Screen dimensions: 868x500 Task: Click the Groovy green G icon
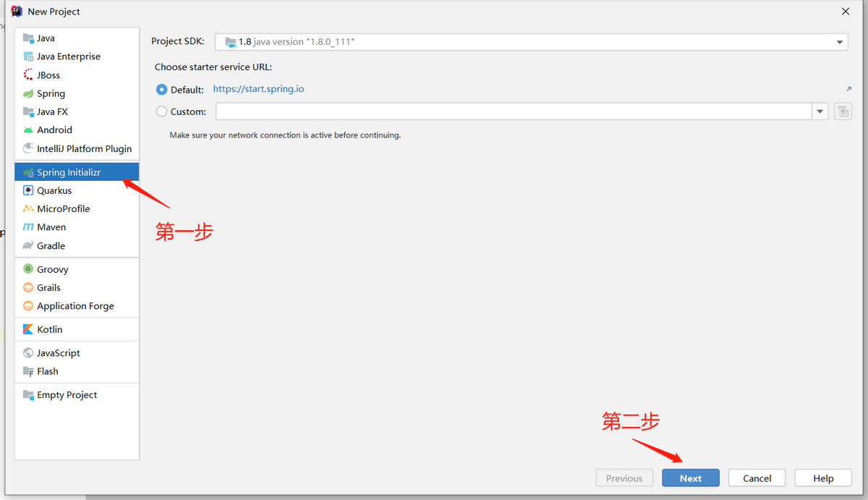[x=28, y=269]
